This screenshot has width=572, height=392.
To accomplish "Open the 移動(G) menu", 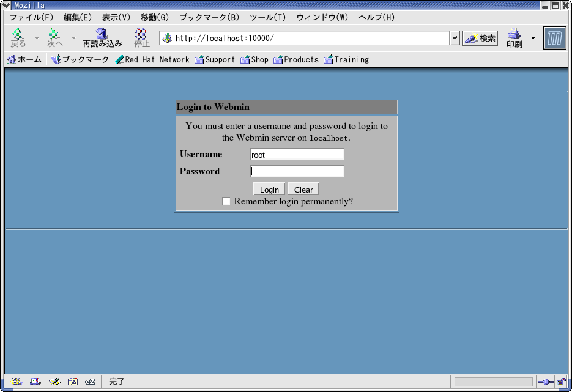I will tap(155, 17).
